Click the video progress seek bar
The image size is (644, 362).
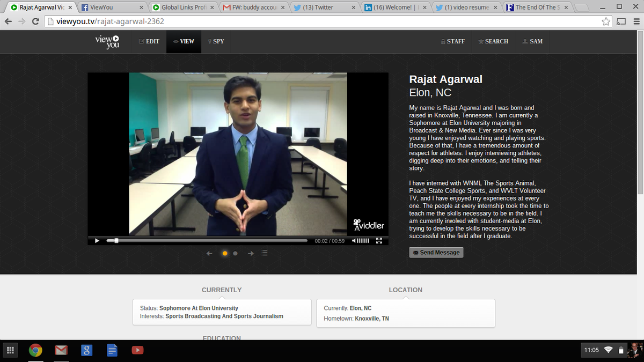pos(207,241)
